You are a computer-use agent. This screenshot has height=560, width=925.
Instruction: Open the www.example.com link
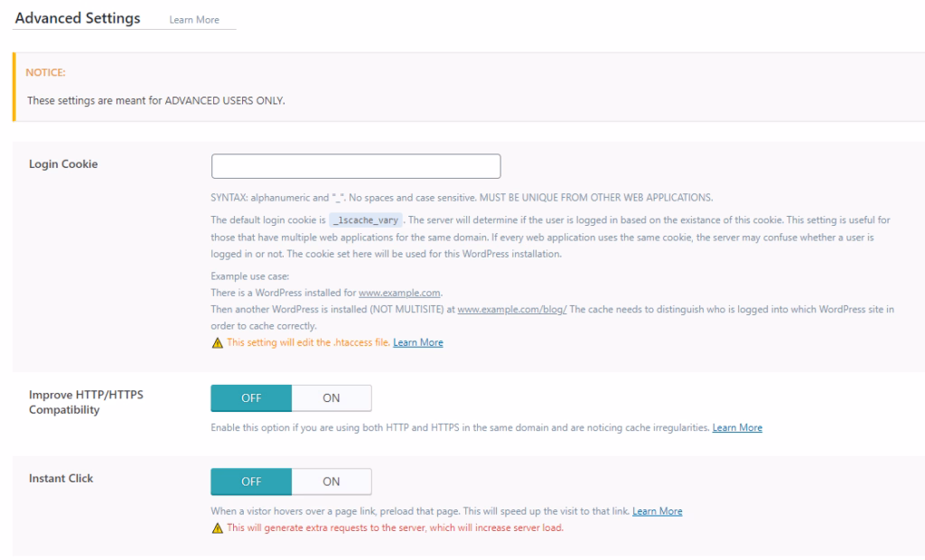(x=399, y=293)
